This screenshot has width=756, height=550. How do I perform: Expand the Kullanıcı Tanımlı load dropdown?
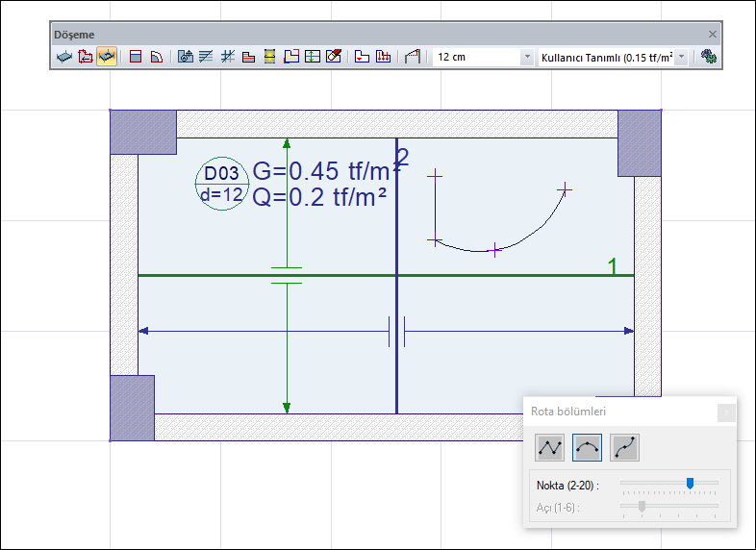click(682, 58)
